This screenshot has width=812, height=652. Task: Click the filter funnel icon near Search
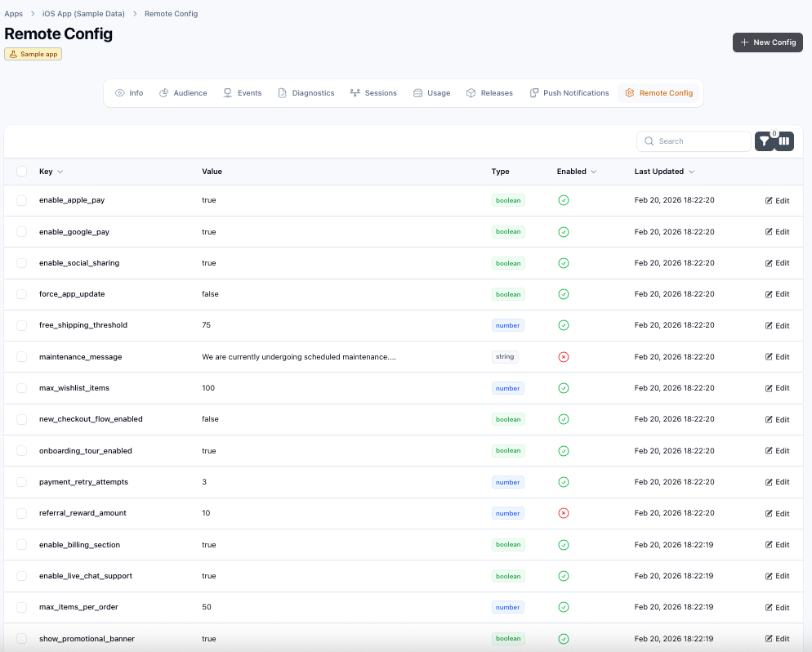coord(763,141)
